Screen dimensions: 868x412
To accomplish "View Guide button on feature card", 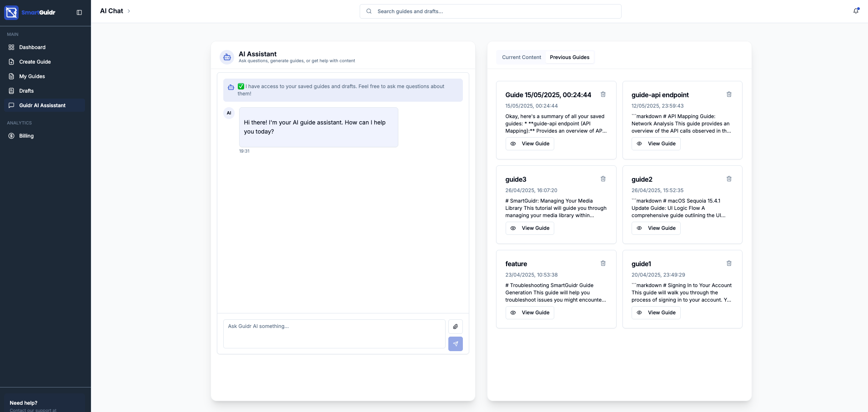I will coord(530,313).
